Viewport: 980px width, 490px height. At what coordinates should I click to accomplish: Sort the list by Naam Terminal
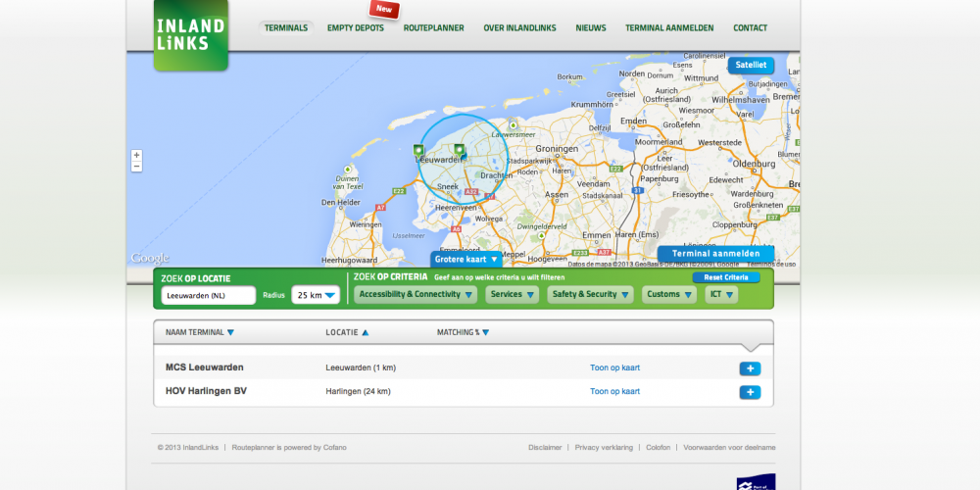(x=199, y=332)
